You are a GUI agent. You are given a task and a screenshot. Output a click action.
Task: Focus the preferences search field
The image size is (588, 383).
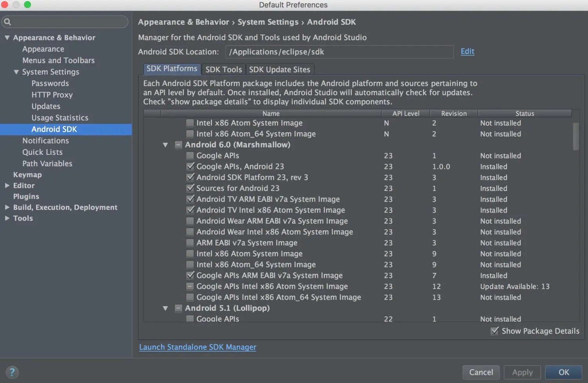click(65, 22)
